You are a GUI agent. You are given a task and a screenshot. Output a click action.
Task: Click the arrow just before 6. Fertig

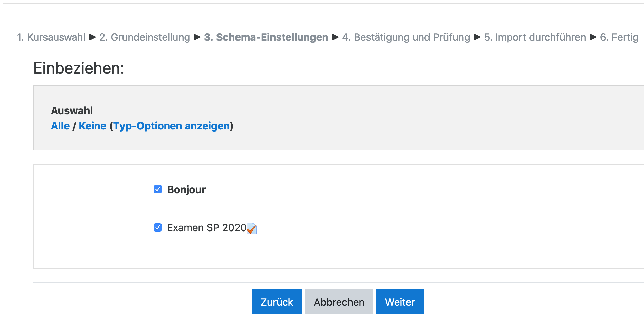pos(593,37)
